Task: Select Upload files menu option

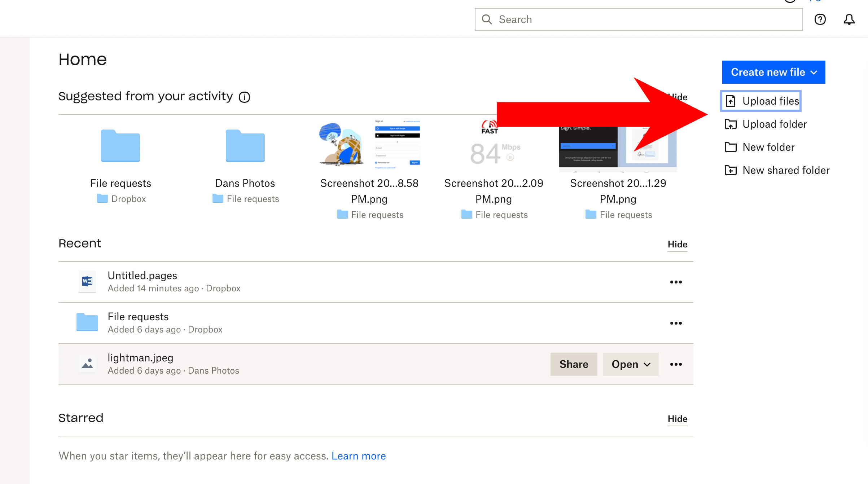Action: pos(761,101)
